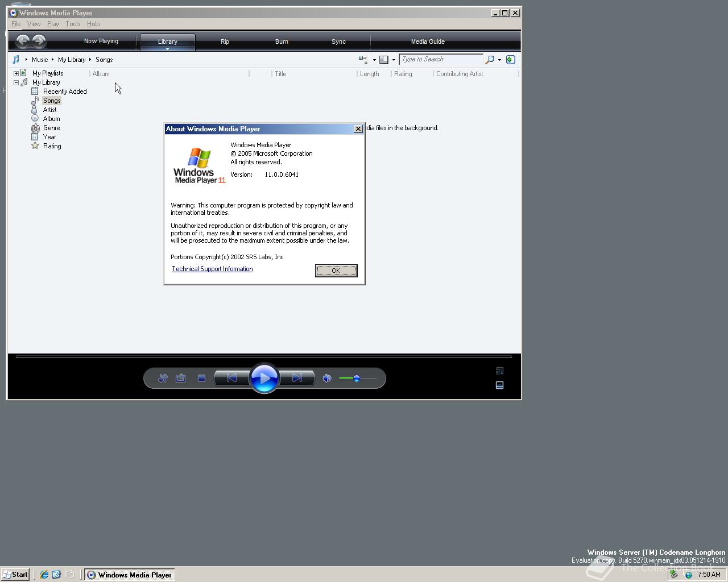Close the About Windows Media Player dialog
728x582 pixels.
358,129
